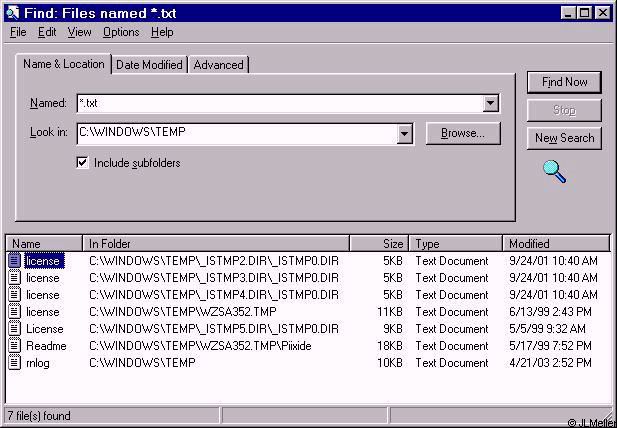The width and height of the screenshot is (617, 428).
Task: Click the file icon of the 11KB license
Action: pos(15,312)
